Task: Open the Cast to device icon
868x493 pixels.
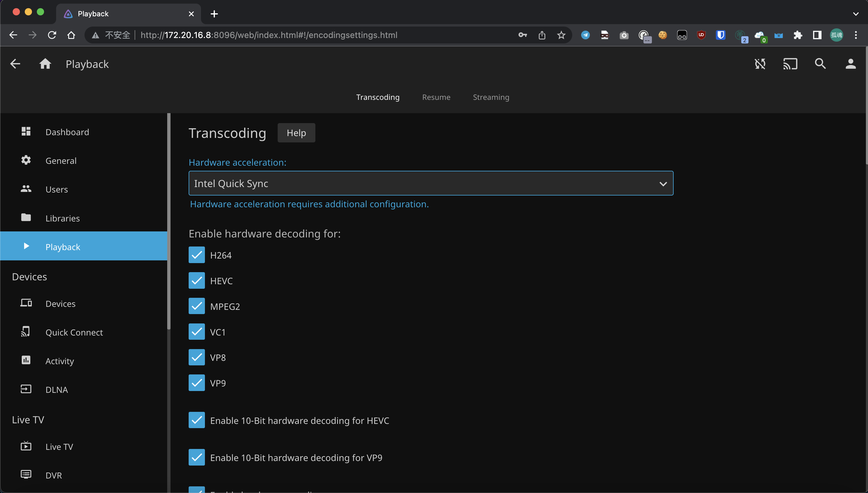Action: 790,64
